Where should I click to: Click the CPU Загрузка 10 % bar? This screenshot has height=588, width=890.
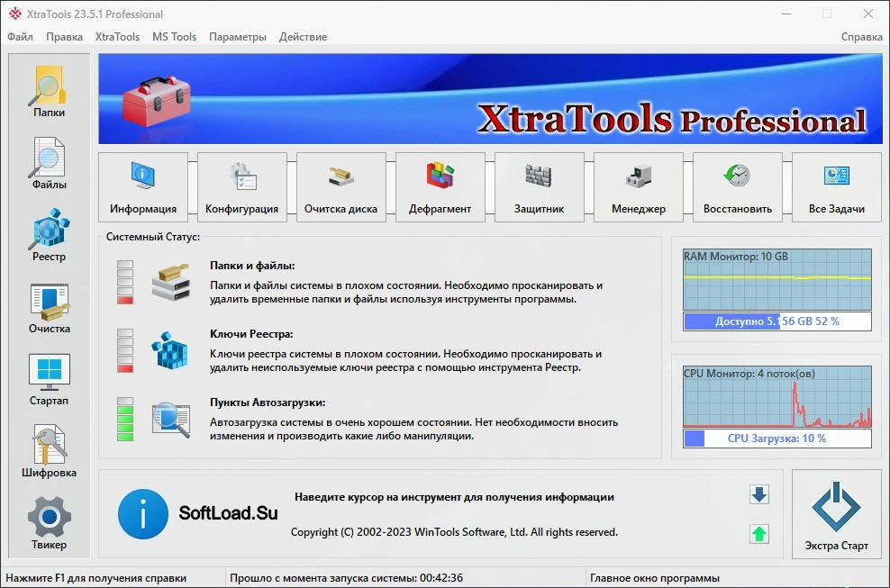point(777,439)
